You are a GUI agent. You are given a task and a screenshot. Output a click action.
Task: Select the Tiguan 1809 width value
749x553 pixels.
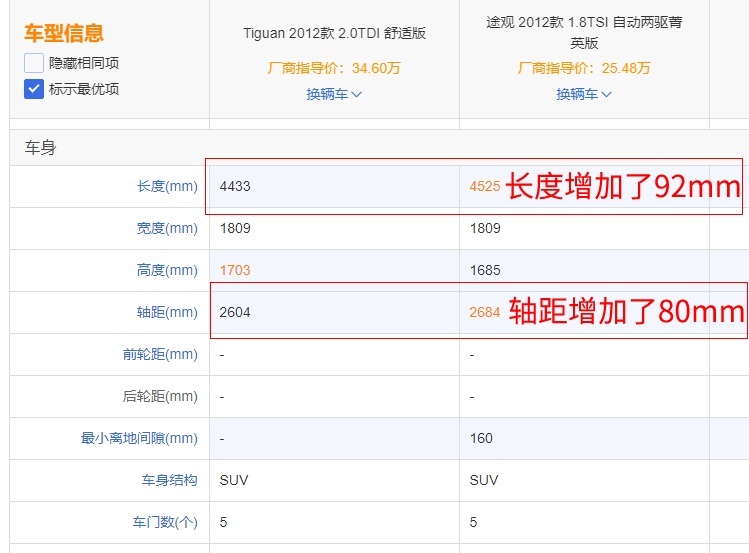[x=235, y=228]
